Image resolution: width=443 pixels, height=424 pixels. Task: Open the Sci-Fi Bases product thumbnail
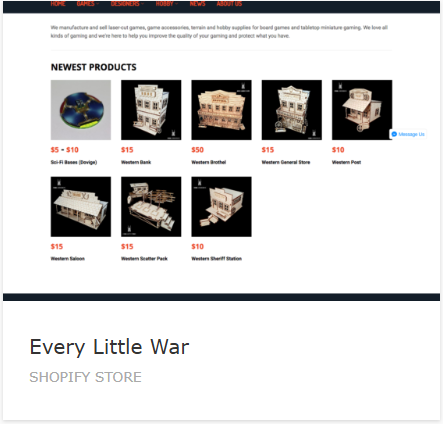[81, 110]
